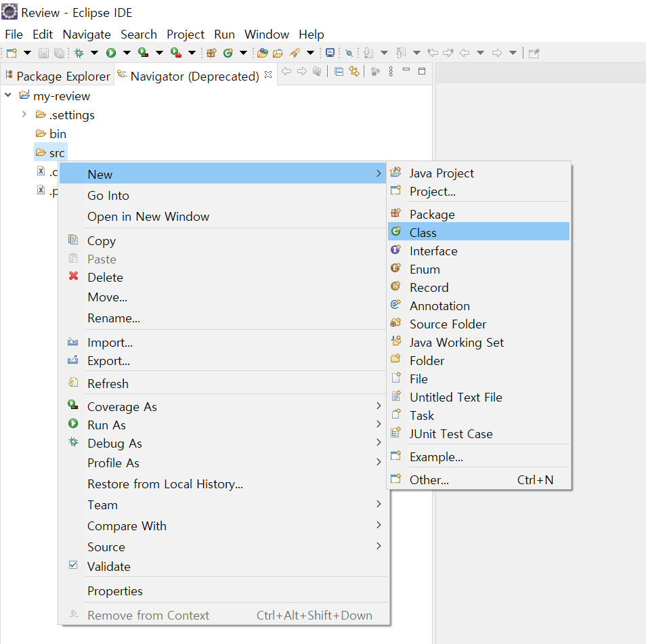Click the monitor console toolbar icon
This screenshot has width=646, height=644.
pyautogui.click(x=330, y=53)
